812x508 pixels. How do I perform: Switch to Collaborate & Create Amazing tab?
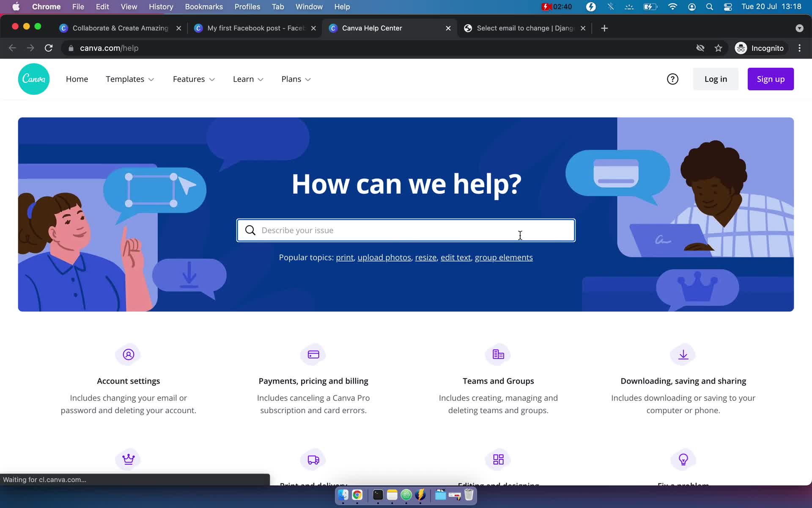pos(120,28)
